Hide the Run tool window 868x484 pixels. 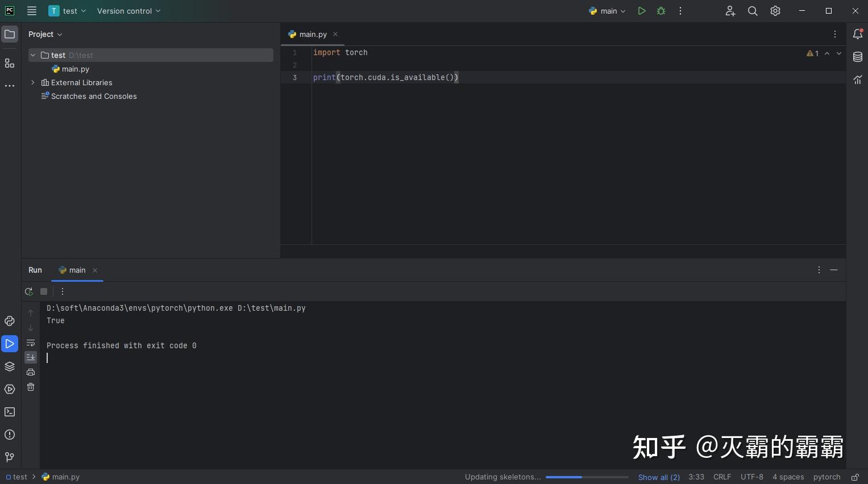point(834,270)
